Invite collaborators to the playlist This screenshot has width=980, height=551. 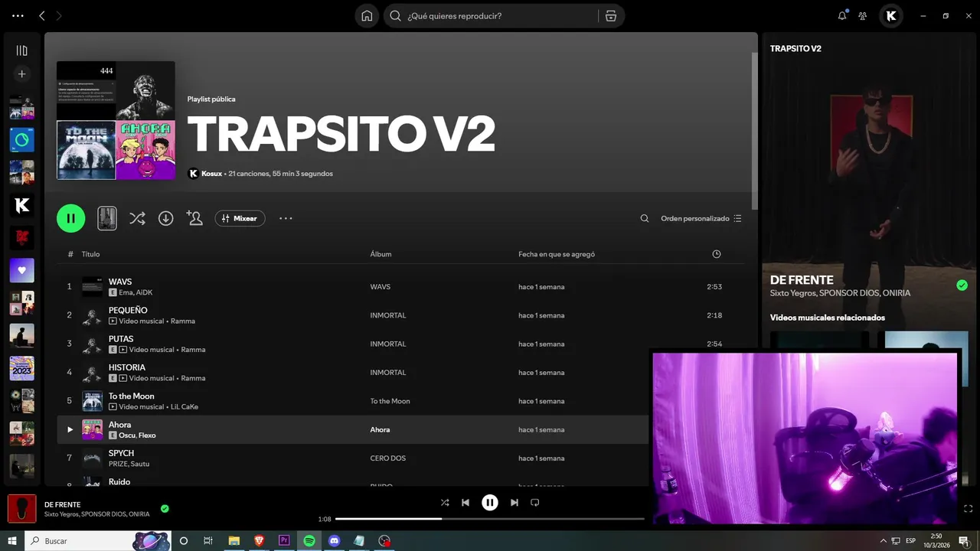(194, 218)
